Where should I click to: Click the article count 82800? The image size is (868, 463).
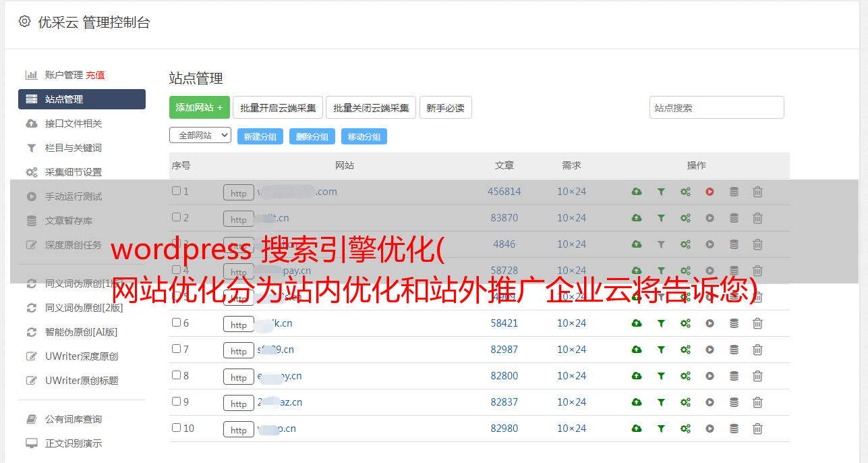coord(504,376)
